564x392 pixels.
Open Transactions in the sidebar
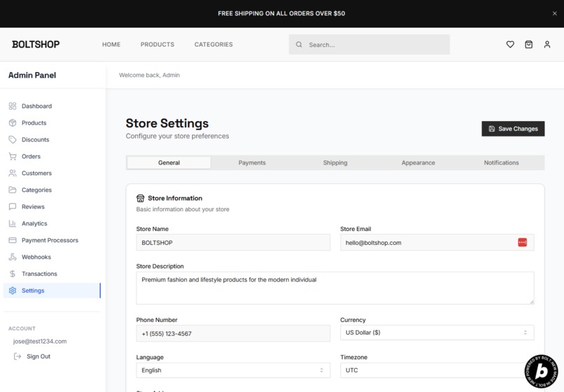click(52, 274)
